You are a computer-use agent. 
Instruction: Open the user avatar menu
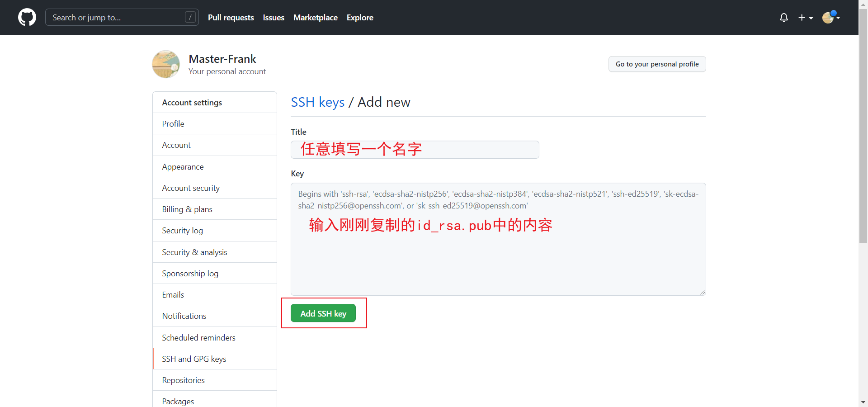(x=831, y=17)
